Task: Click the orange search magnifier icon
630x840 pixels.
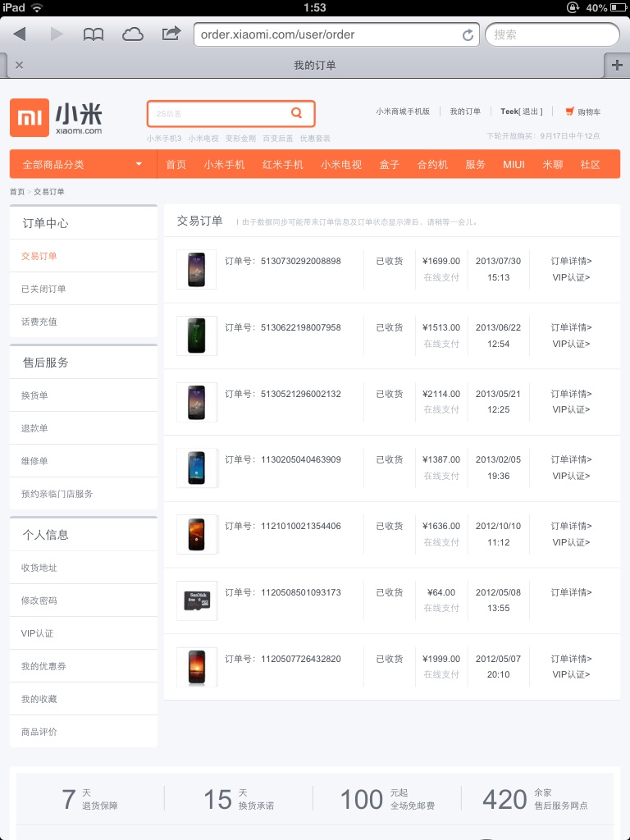Action: (x=296, y=113)
